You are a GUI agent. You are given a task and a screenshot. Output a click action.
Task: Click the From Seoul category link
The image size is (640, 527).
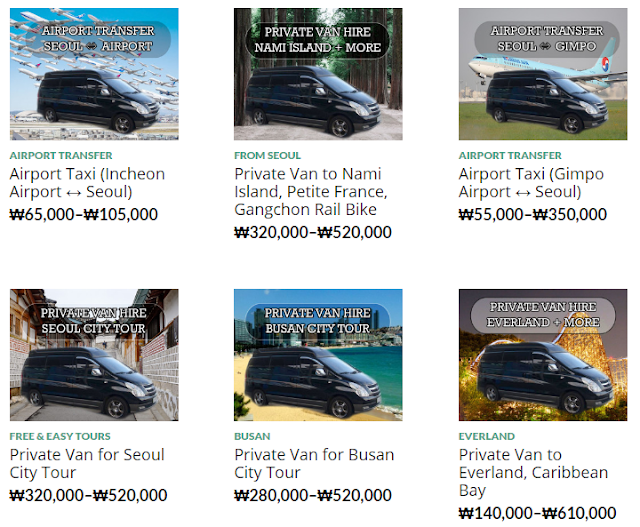267,156
